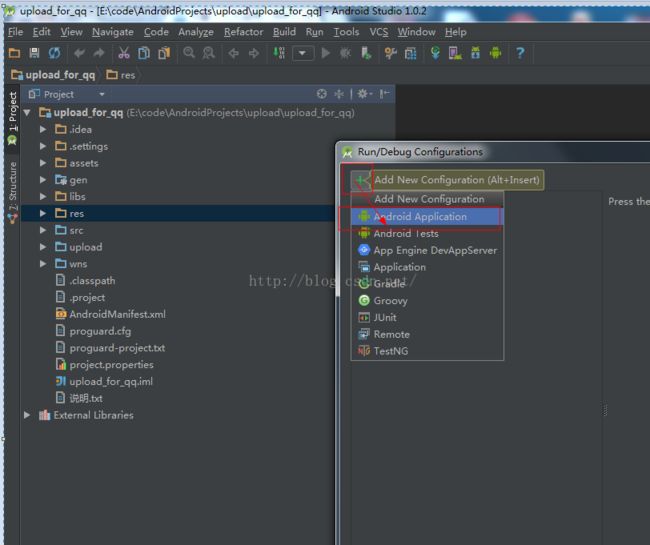Click the green Run play icon

[x=326, y=53]
